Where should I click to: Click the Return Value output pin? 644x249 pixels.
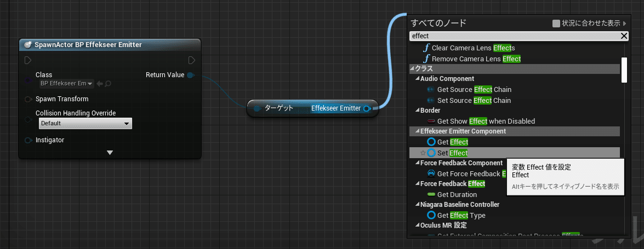tap(190, 75)
